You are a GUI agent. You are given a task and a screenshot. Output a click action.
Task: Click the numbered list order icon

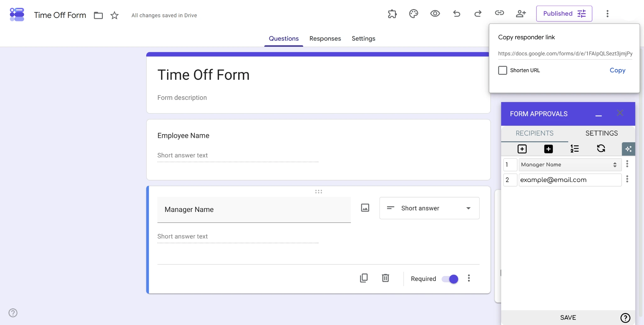click(x=575, y=149)
